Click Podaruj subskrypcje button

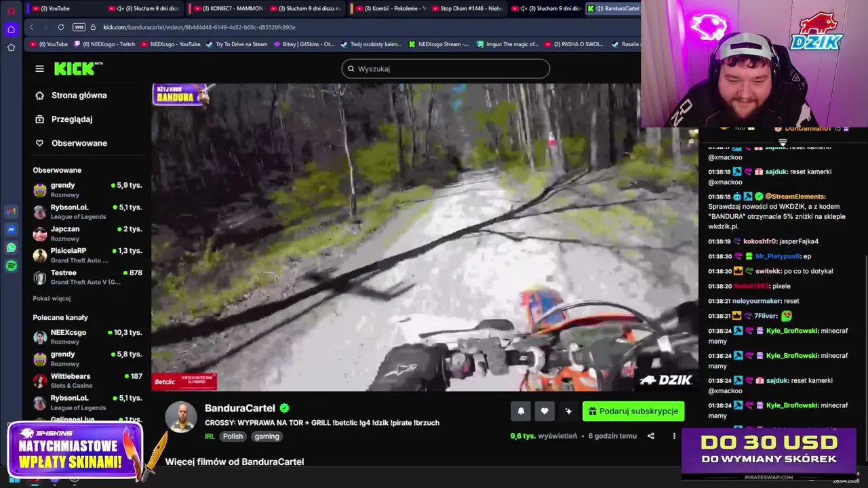tap(633, 411)
